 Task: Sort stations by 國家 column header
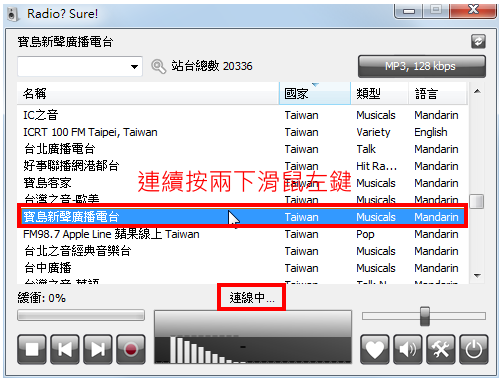(315, 94)
